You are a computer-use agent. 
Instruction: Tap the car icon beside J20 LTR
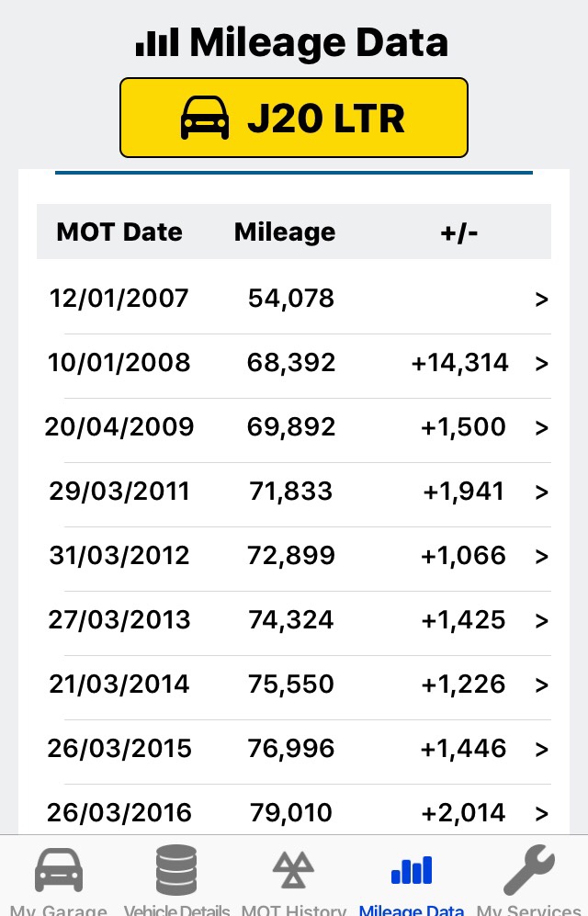[205, 119]
